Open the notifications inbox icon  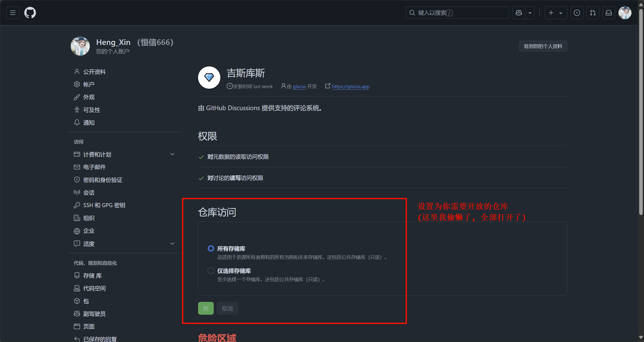[609, 13]
